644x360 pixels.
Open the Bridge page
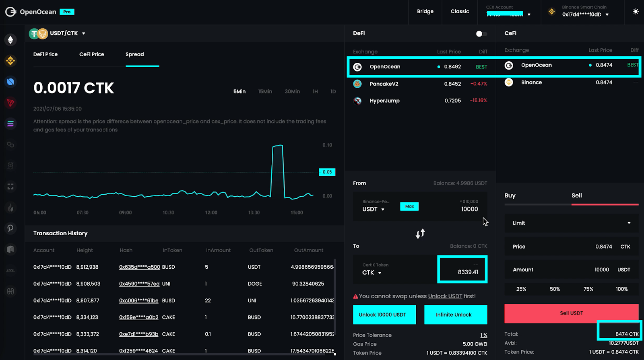coord(425,11)
